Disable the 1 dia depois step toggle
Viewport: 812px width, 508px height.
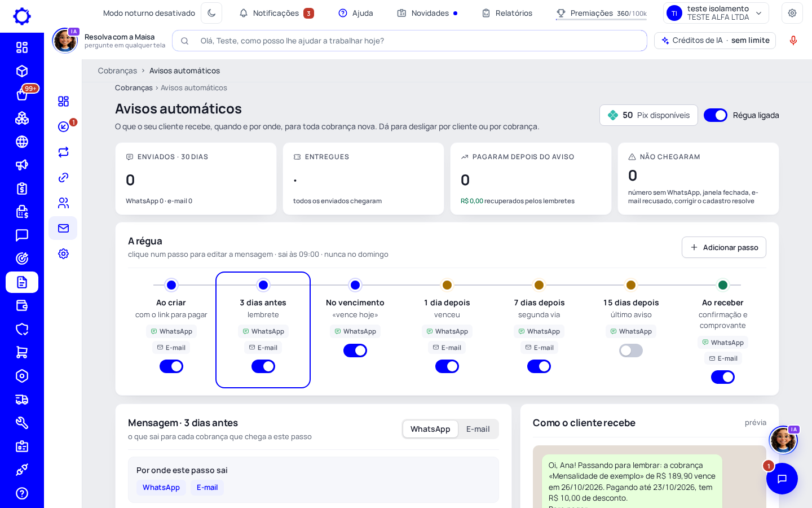click(447, 366)
